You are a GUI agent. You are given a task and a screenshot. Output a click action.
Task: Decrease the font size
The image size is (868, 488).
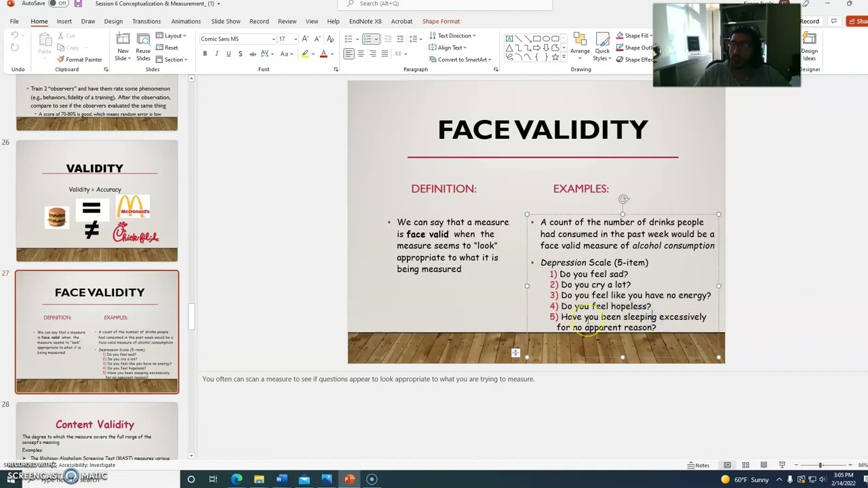click(x=317, y=39)
